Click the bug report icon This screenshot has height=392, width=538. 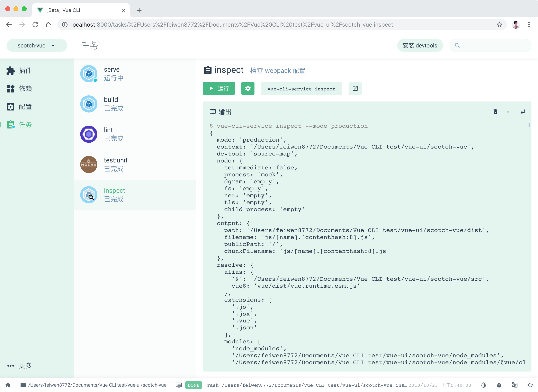pos(499,385)
